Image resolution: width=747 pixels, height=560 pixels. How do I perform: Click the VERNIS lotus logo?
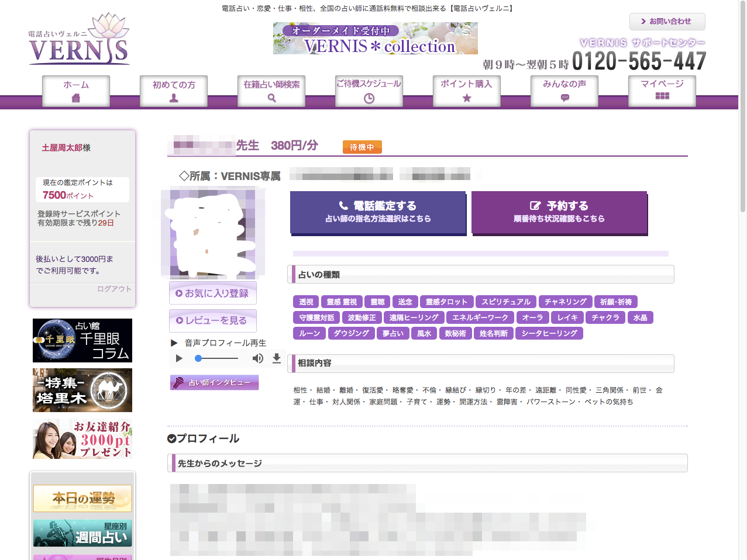79,39
